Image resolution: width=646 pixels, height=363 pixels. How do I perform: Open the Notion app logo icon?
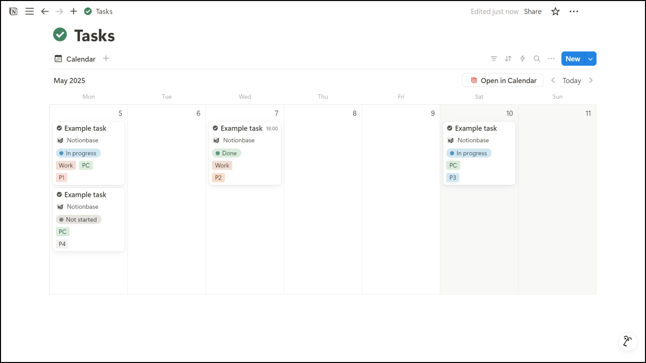click(x=13, y=12)
